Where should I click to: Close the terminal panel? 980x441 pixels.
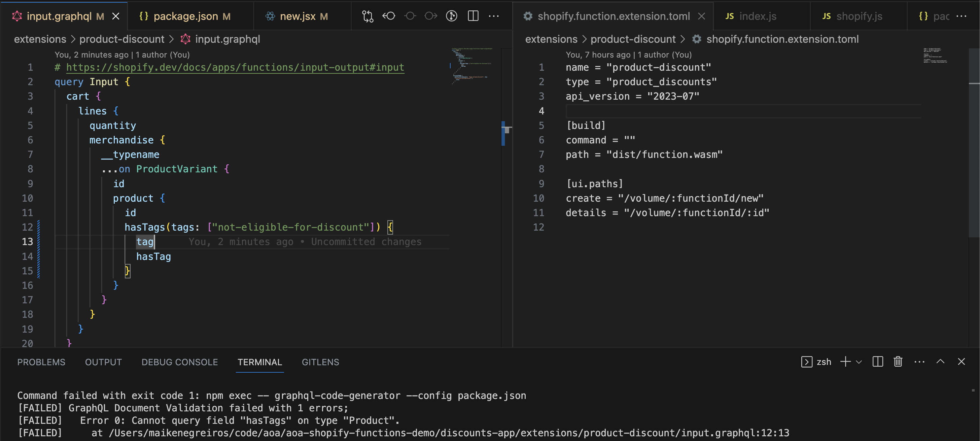click(x=961, y=362)
